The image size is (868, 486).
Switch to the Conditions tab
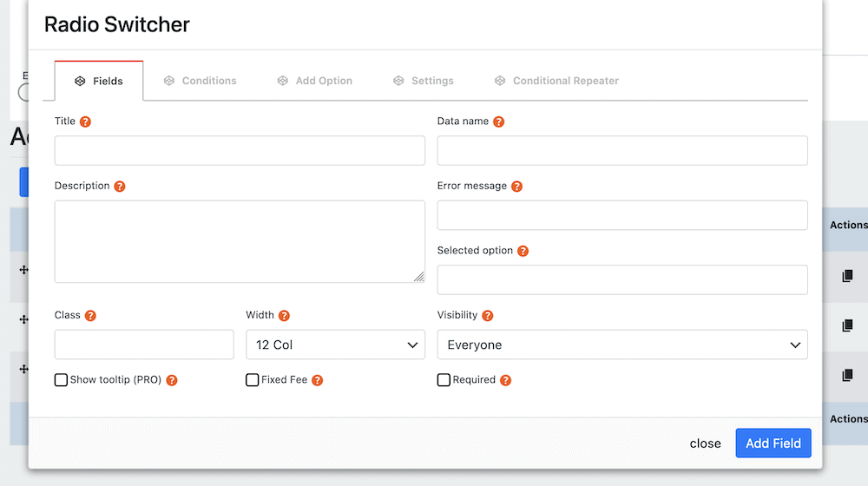pos(201,81)
